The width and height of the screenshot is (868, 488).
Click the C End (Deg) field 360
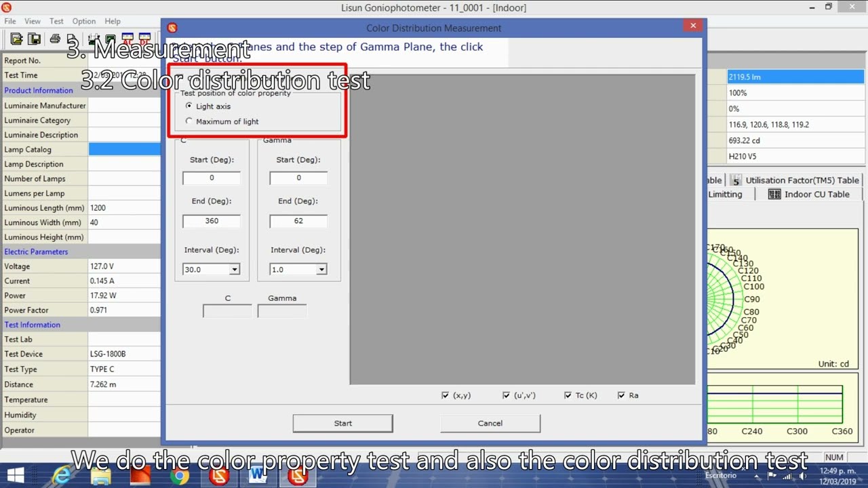(211, 221)
